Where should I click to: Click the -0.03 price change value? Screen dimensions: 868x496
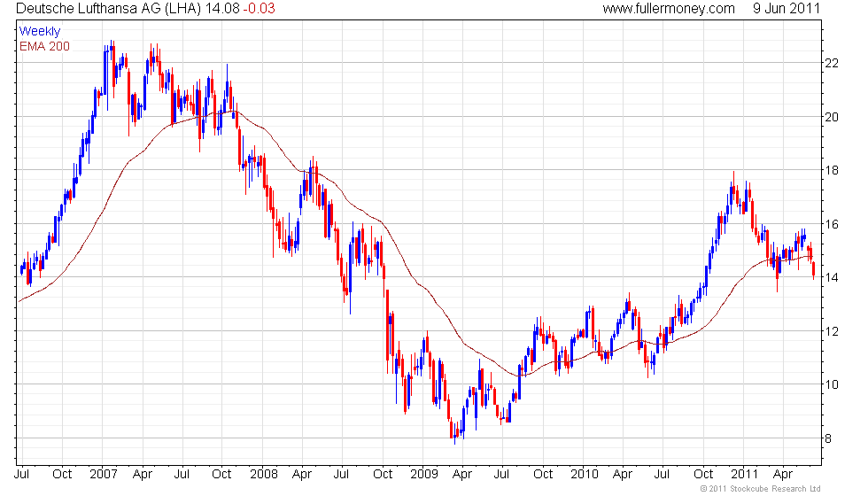[x=259, y=9]
